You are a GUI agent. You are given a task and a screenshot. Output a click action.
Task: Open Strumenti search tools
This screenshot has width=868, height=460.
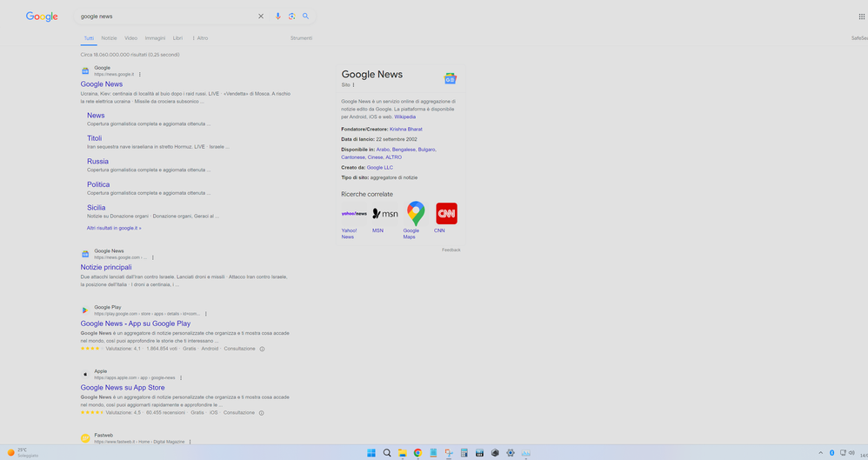click(x=301, y=38)
